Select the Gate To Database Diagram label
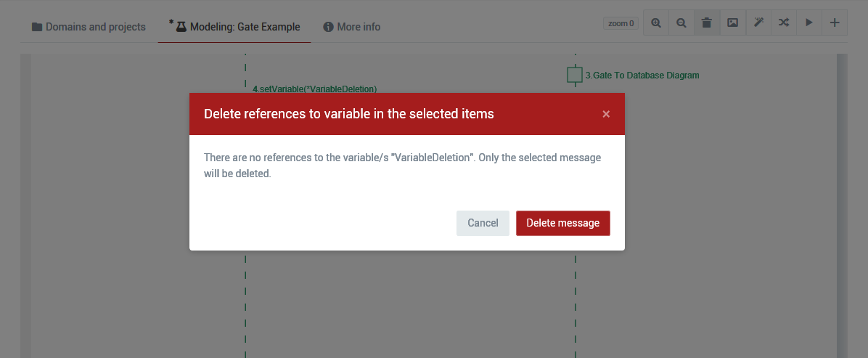 click(642, 75)
